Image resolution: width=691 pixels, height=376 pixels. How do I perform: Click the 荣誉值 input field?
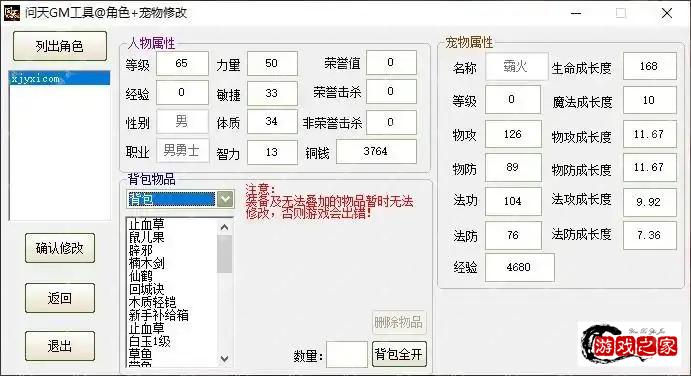click(391, 63)
